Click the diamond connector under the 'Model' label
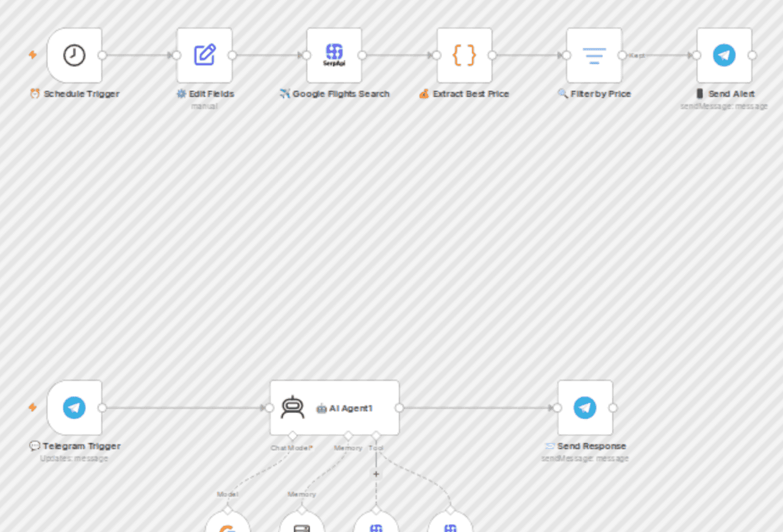 [227, 509]
